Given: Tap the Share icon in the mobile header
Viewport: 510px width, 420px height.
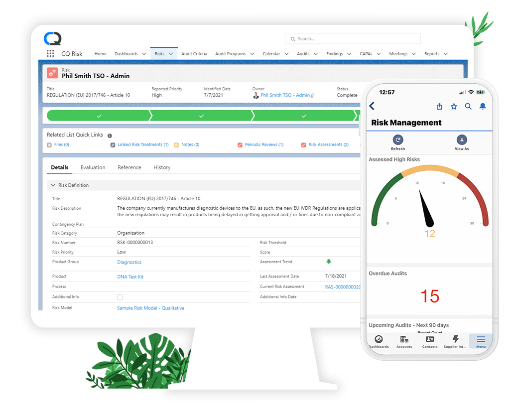Looking at the screenshot, I should 439,106.
